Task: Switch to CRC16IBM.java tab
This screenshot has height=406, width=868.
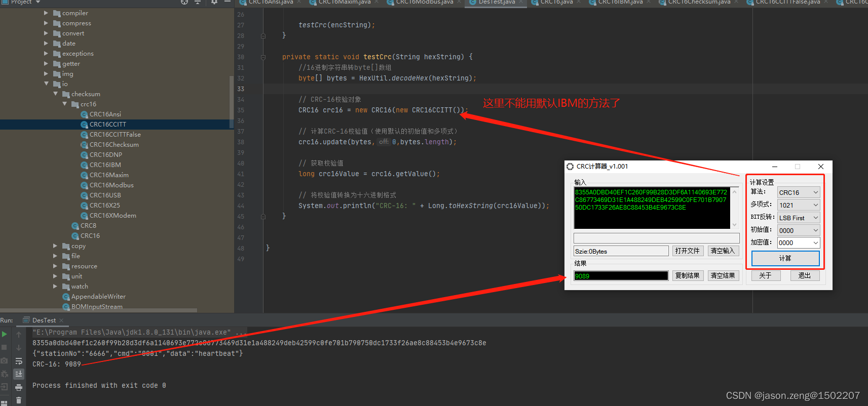Action: [620, 3]
